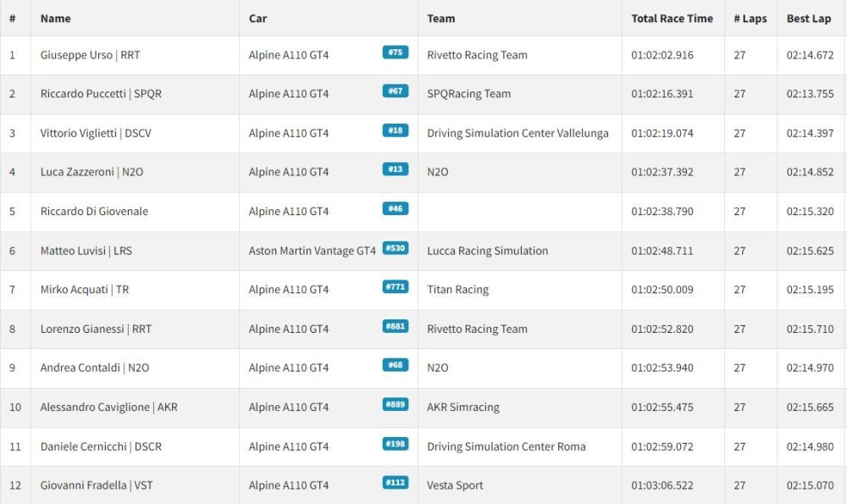Click the #530 Aston Martin badge
Image resolution: width=847 pixels, height=504 pixels.
pyautogui.click(x=395, y=248)
